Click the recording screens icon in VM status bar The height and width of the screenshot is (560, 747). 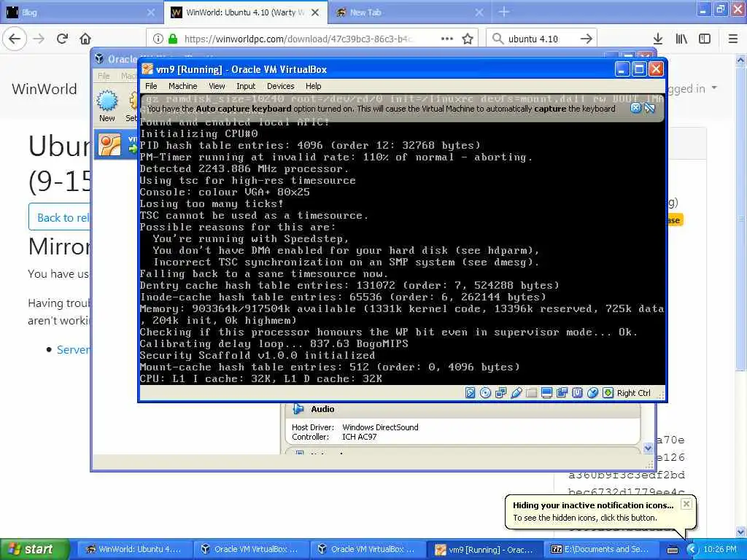coord(562,393)
